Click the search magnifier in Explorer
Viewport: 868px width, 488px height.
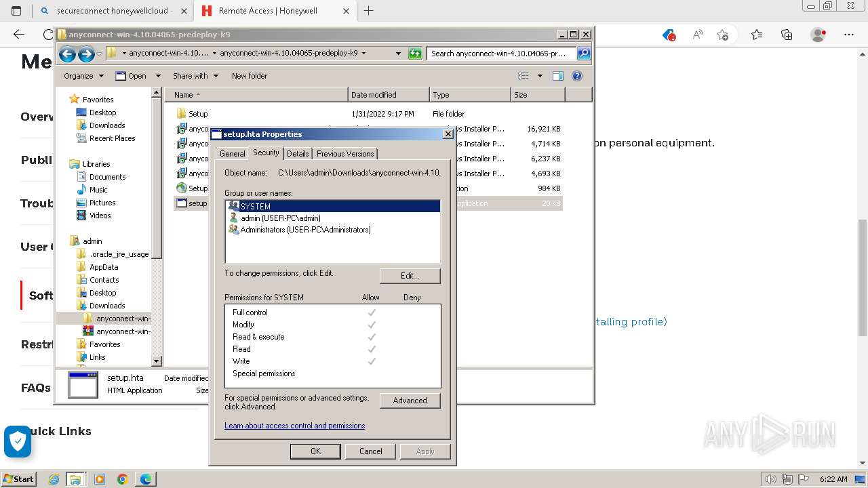[583, 54]
